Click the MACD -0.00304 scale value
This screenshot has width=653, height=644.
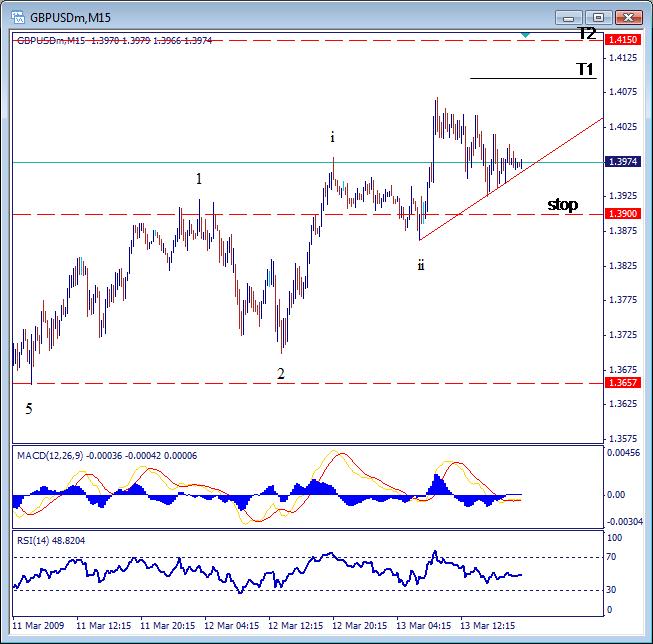coord(625,522)
